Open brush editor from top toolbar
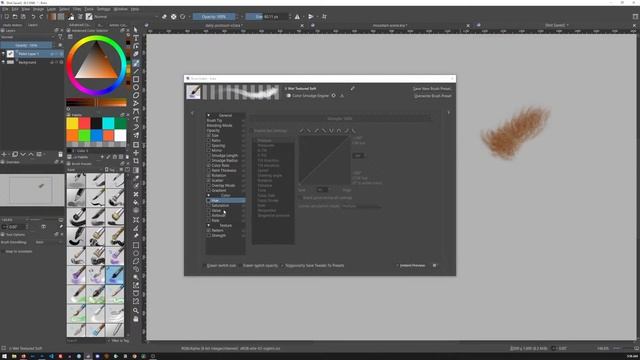 (x=80, y=17)
